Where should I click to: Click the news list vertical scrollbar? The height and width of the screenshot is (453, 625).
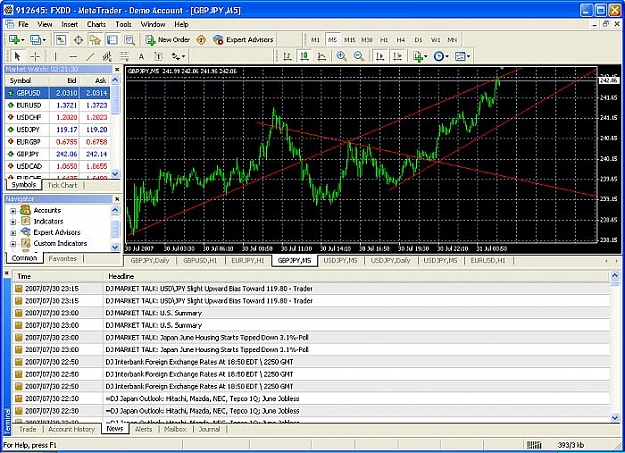coord(615,347)
